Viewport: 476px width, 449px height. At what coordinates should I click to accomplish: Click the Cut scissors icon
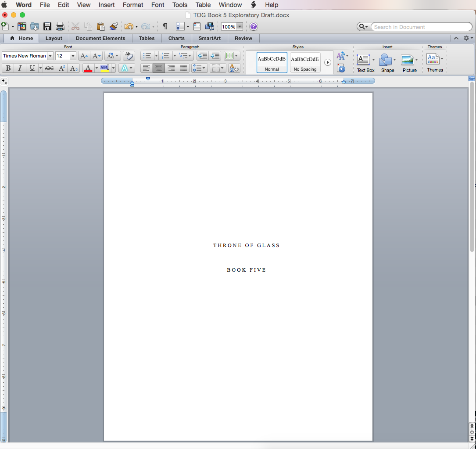tap(75, 26)
